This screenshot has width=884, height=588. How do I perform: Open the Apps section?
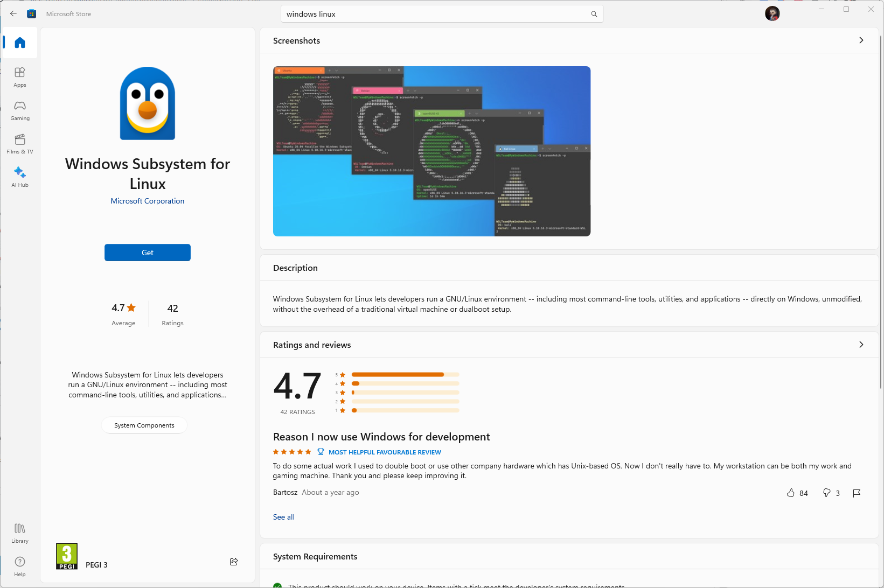[20, 77]
